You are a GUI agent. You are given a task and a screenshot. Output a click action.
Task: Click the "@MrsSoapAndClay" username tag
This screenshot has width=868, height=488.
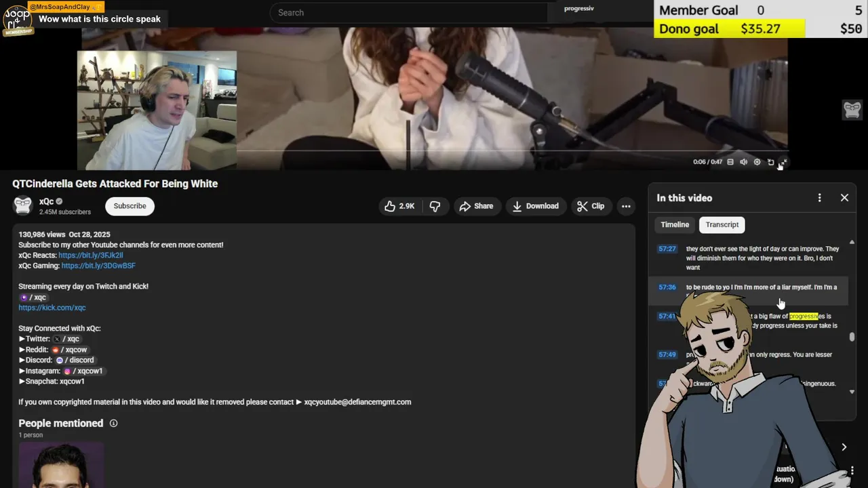[65, 7]
